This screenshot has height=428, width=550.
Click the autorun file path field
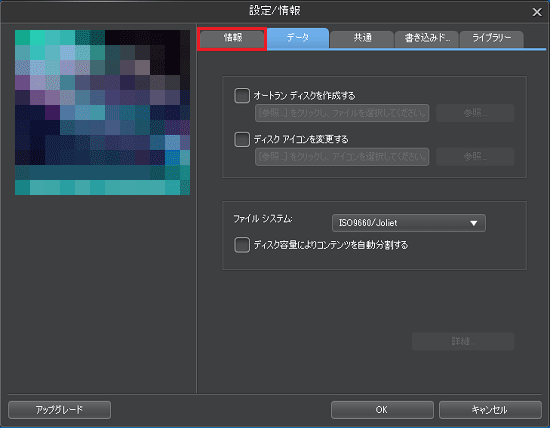tap(342, 113)
